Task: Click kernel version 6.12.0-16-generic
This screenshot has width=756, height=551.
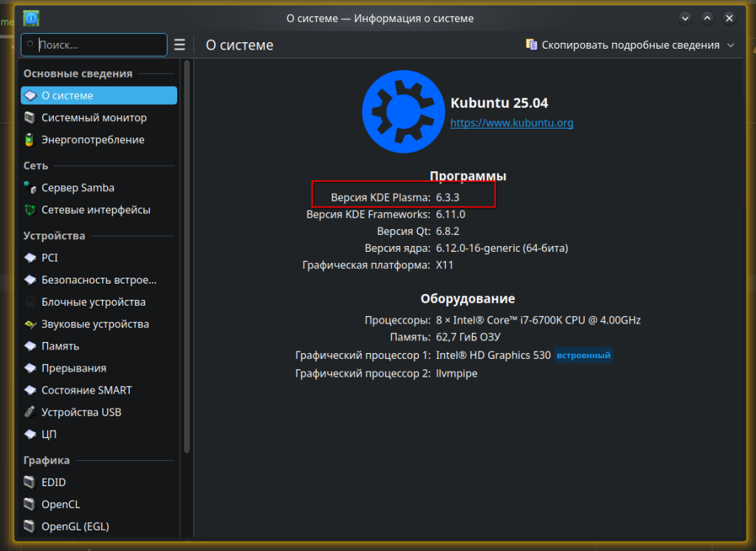Action: [502, 248]
